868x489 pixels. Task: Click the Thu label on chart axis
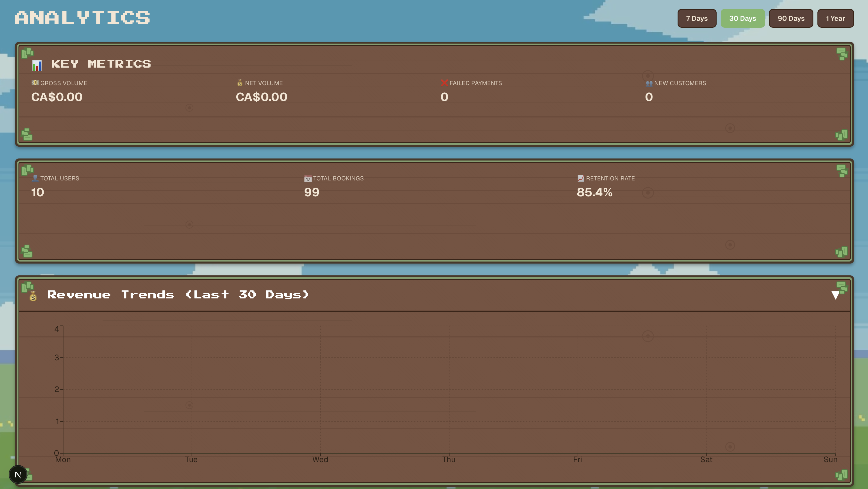[449, 459]
